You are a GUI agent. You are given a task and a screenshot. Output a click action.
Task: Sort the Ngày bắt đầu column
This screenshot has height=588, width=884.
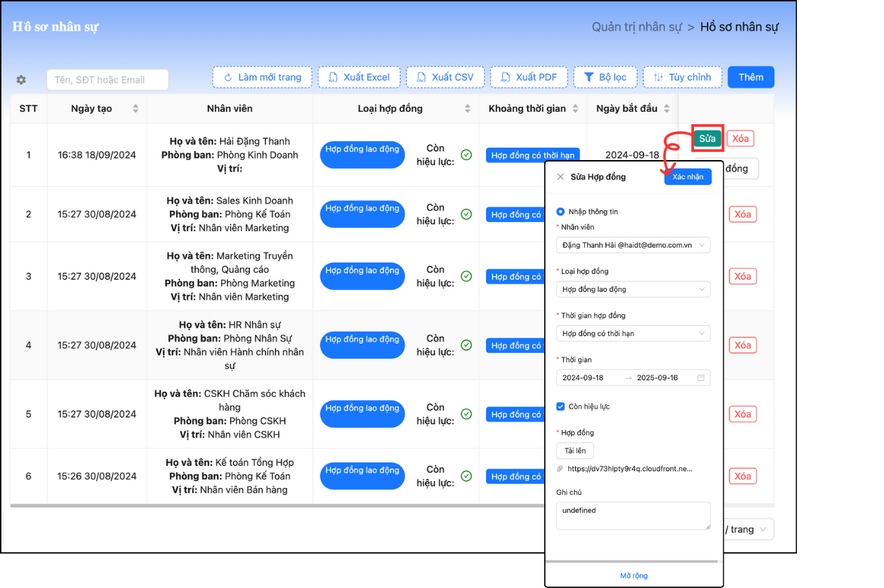(x=666, y=109)
